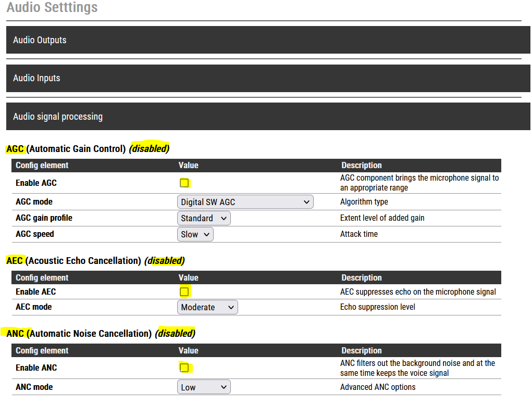Image resolution: width=532 pixels, height=405 pixels.
Task: Collapse the Audio signal processing section
Action: pos(58,117)
